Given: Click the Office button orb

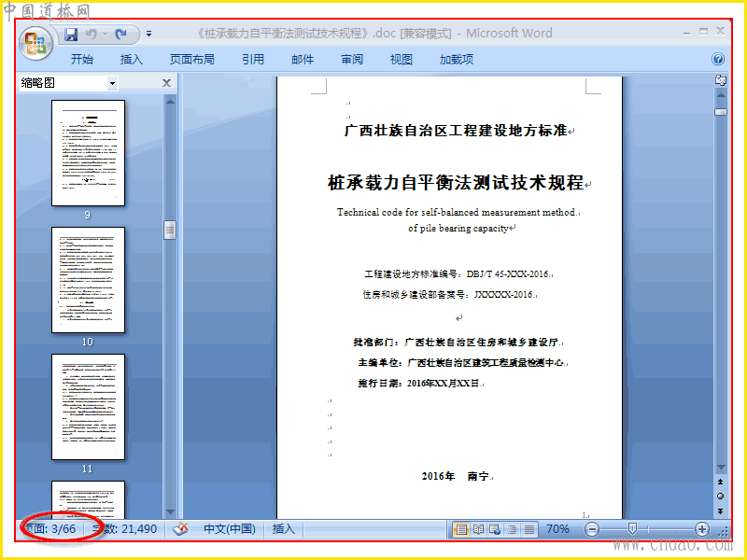Looking at the screenshot, I should (35, 43).
